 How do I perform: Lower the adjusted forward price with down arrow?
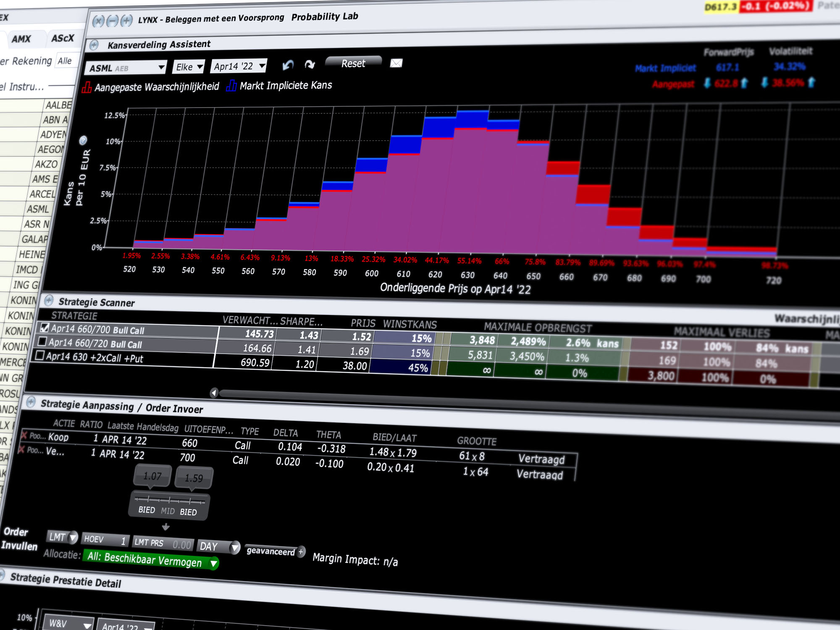[x=707, y=83]
